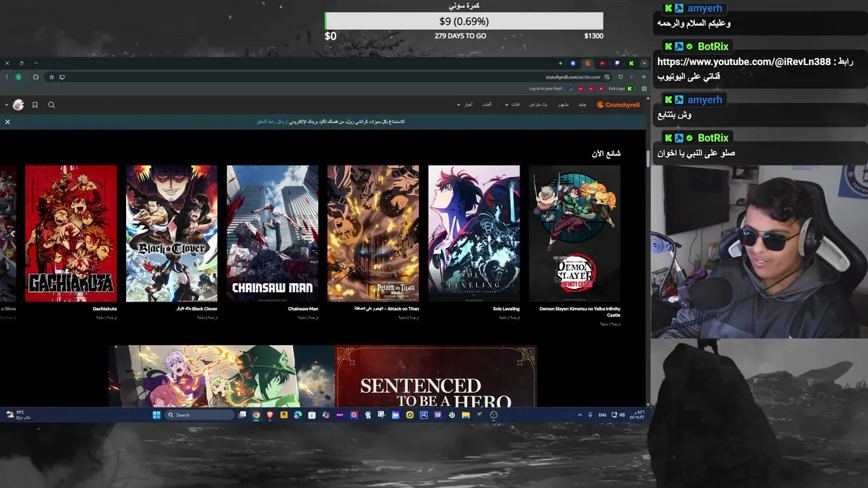Screen dimensions: 868x488
Task: Click the microphone icon in system tray
Action: pos(590,415)
